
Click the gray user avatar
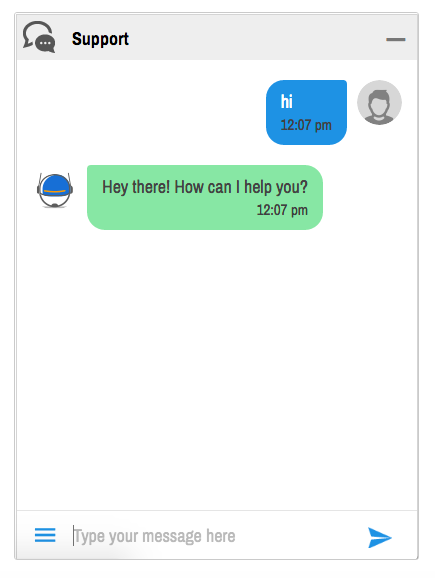tap(379, 102)
